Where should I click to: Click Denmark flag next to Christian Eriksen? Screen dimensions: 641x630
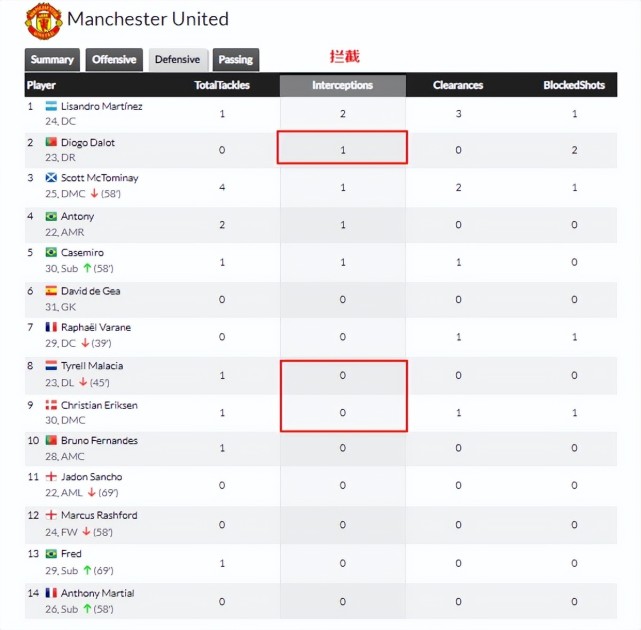pos(51,404)
